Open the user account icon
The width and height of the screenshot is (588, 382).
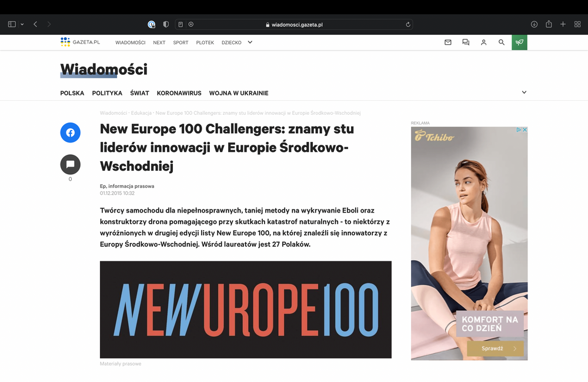click(x=484, y=42)
